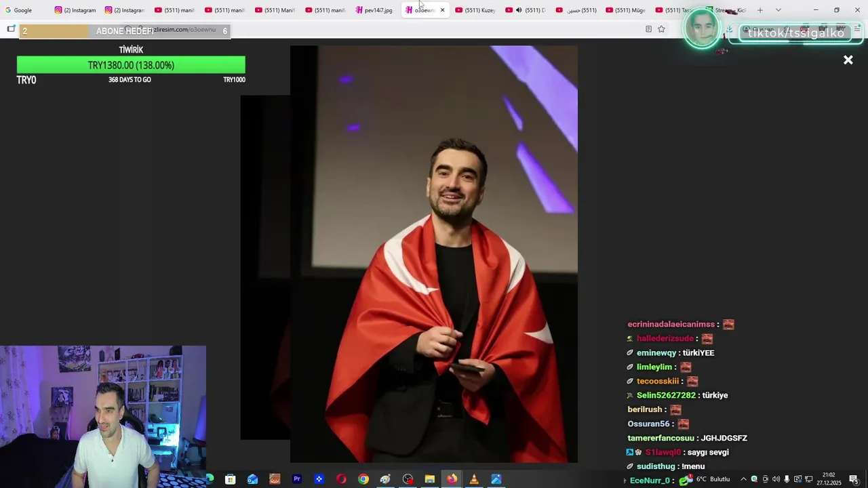868x488 pixels.
Task: Click the tiktok/tssigalko banner
Action: (x=796, y=33)
